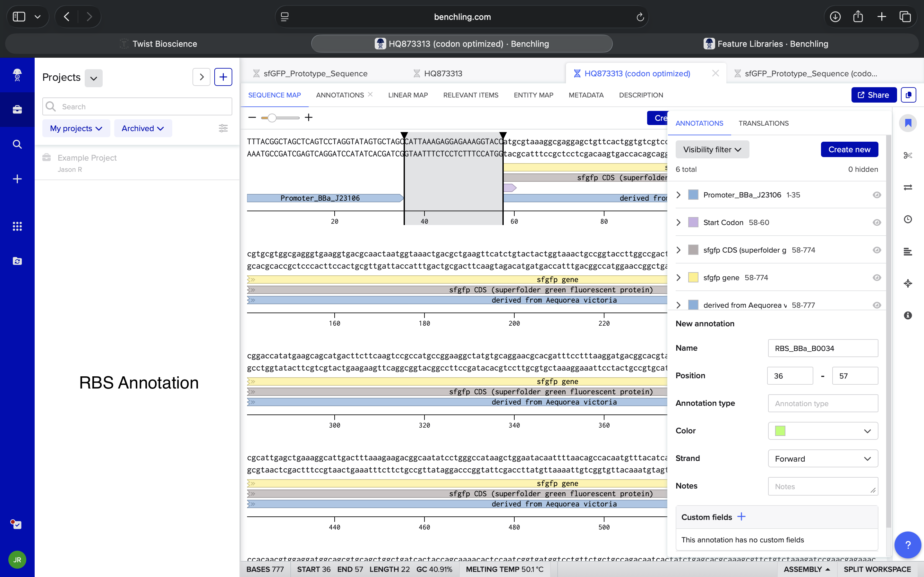Screen dimensions: 924x577
Task: Click the Create new button
Action: (x=849, y=150)
